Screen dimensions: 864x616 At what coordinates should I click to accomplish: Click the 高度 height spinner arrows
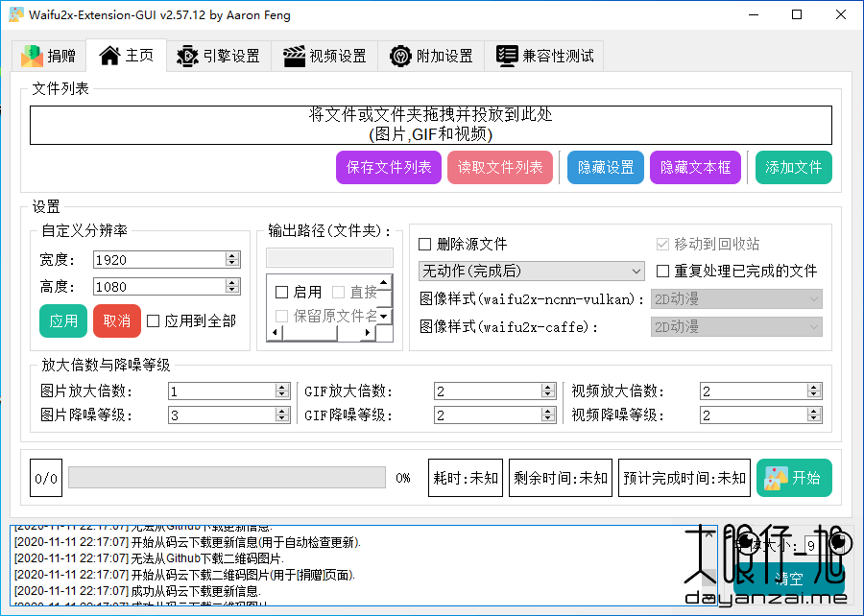point(232,286)
